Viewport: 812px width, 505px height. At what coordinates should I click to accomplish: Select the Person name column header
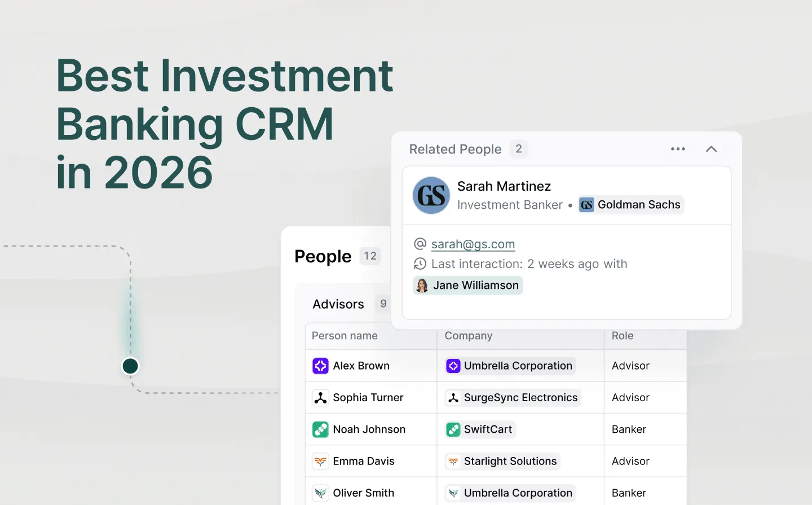(x=345, y=336)
